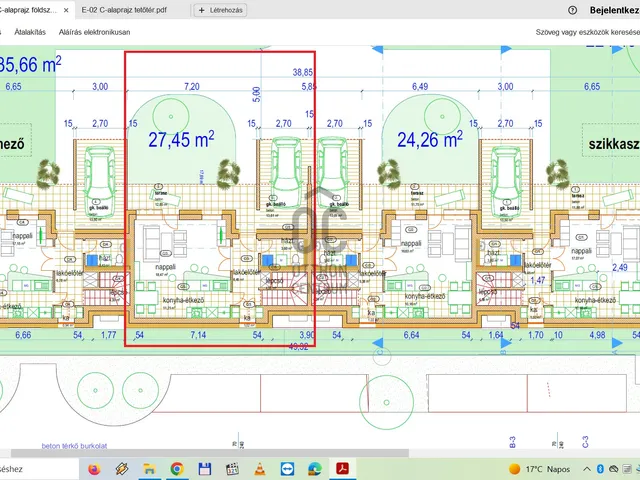Viewport: 640px width, 480px height.
Task: Click the 6,64 dimension text at bottom
Action: click(x=411, y=335)
